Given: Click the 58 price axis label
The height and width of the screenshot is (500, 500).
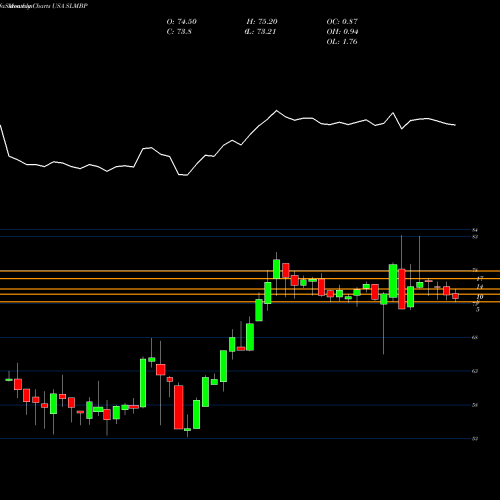Looking at the screenshot, I should click(x=475, y=405).
